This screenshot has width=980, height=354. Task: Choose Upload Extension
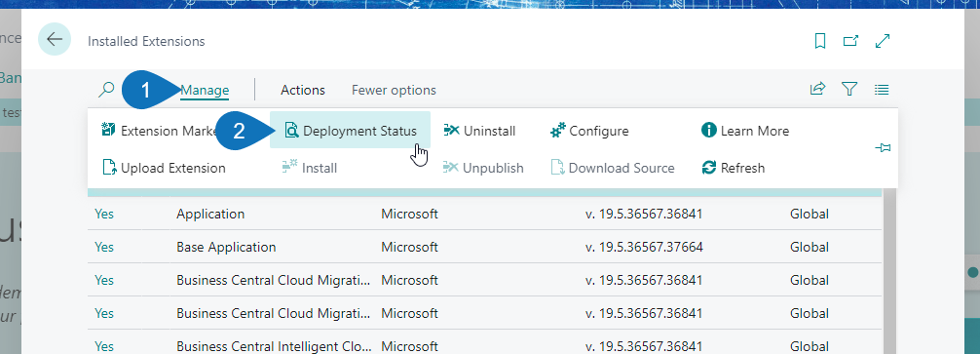pyautogui.click(x=163, y=168)
